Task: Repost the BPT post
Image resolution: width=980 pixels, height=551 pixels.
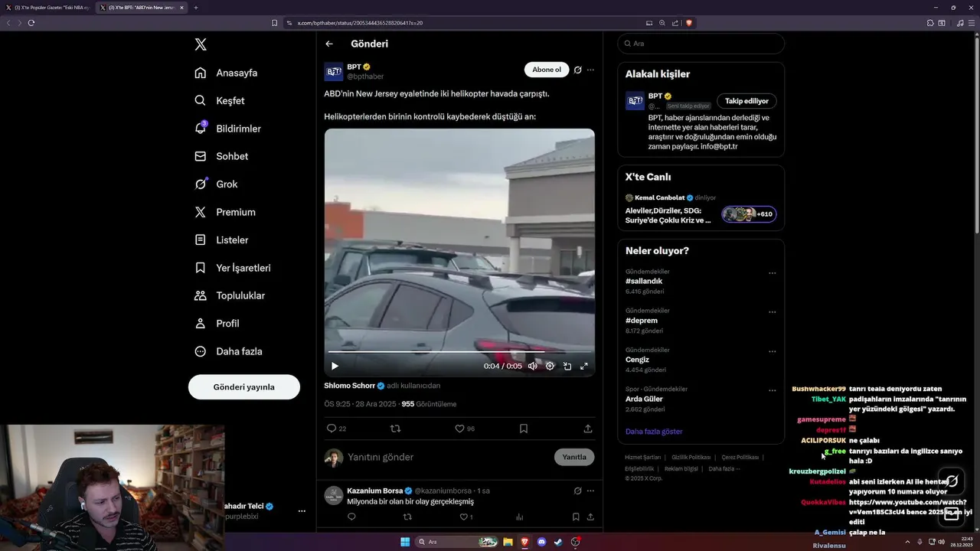Action: (x=396, y=429)
